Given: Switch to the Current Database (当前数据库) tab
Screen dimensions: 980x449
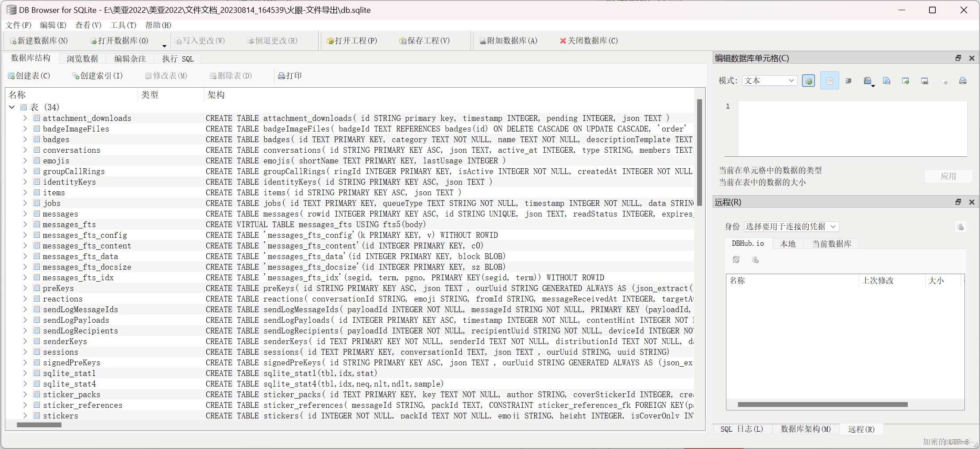Looking at the screenshot, I should [x=832, y=244].
